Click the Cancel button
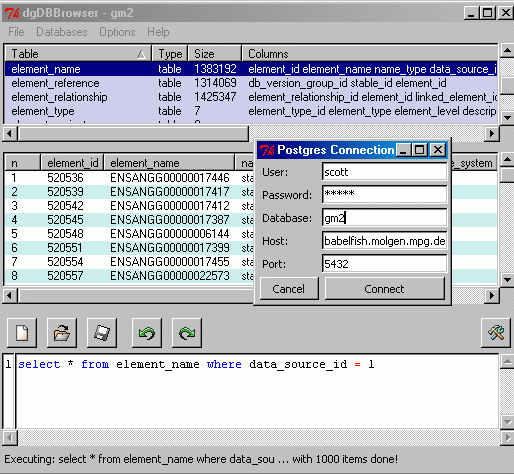Viewport: 514px width, 474px height. tap(289, 289)
